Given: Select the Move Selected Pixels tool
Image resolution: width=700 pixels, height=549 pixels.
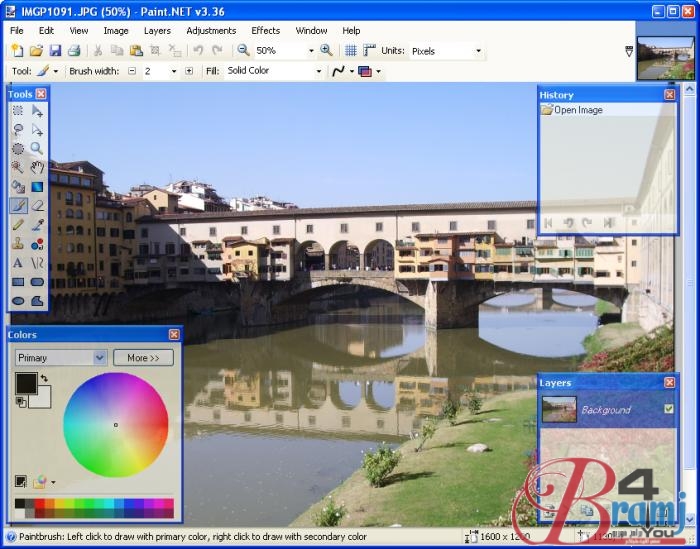Looking at the screenshot, I should [x=38, y=110].
